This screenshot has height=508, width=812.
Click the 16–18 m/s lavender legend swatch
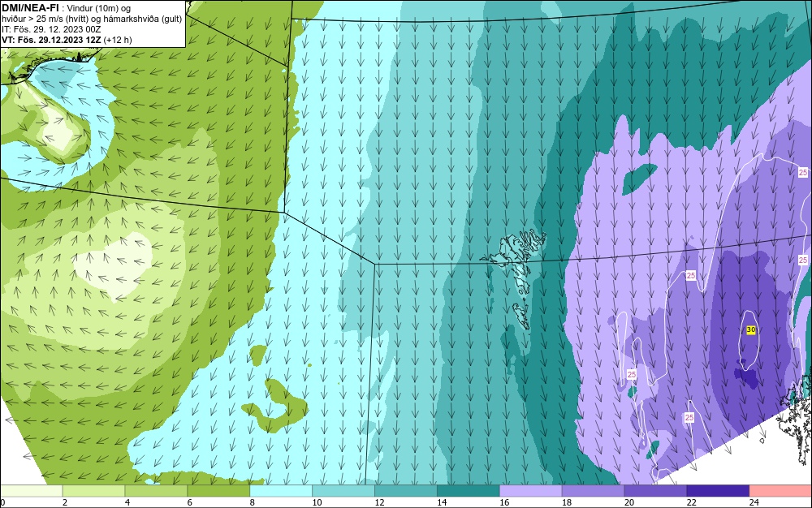(x=530, y=491)
